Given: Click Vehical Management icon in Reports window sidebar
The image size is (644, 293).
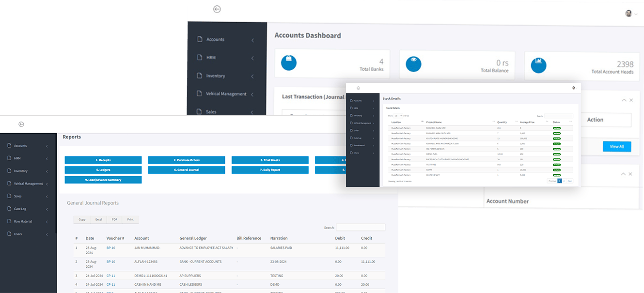Looking at the screenshot, I should 9,183.
